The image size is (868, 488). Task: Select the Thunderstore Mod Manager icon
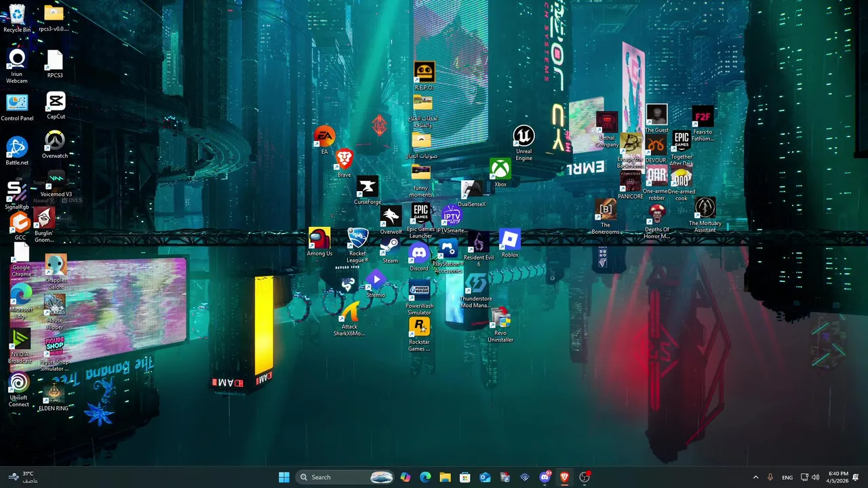(476, 291)
